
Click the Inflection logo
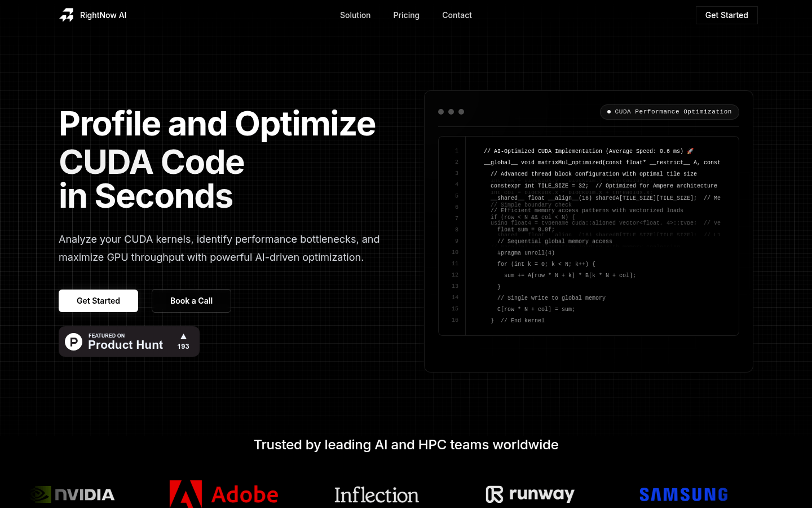click(x=376, y=495)
